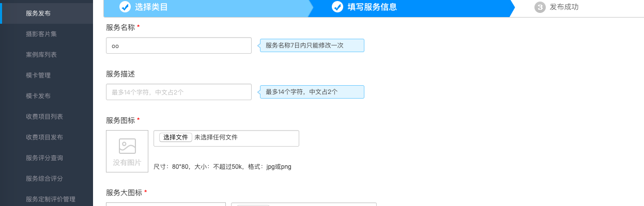
Task: Click the 没有图片 image placeholder
Action: (127, 151)
